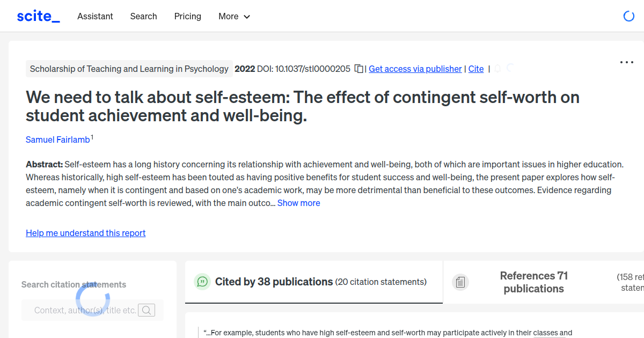Click the green citation quote icon
The height and width of the screenshot is (338, 644).
pyautogui.click(x=202, y=281)
